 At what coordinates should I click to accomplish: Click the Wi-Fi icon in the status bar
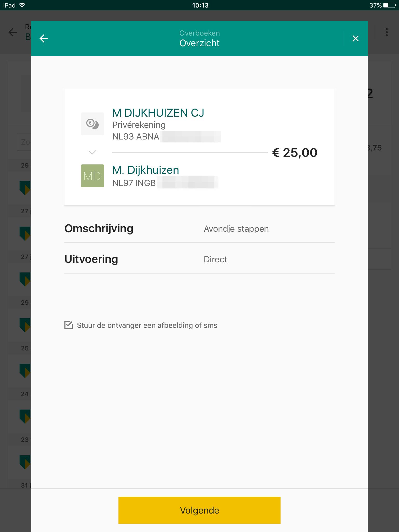click(22, 5)
